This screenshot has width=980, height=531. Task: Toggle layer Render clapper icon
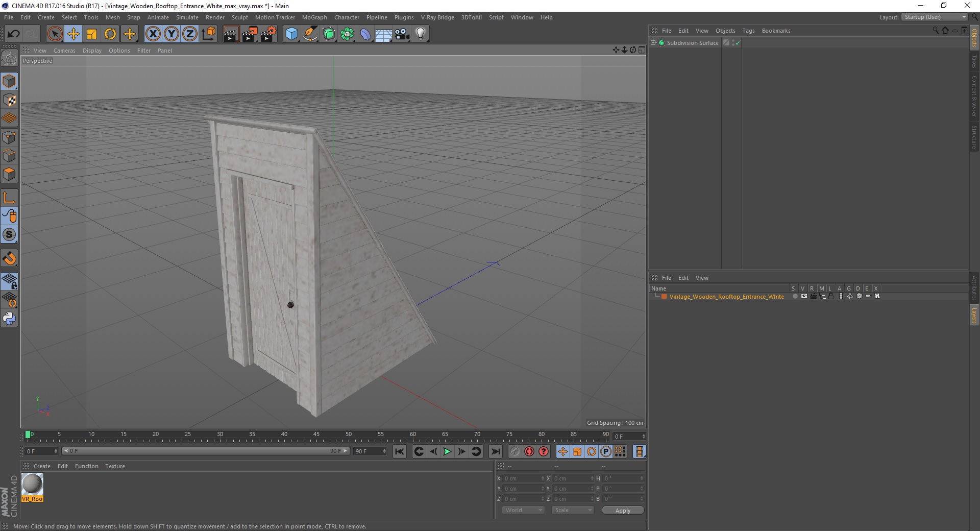[x=813, y=296]
